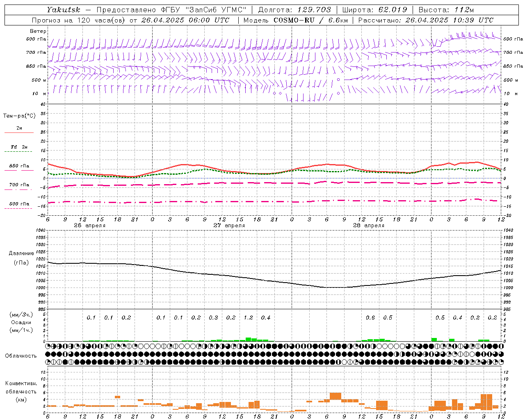Click the (км) convective cloud unit label
Viewport: 525px width, 420px height.
point(21,399)
